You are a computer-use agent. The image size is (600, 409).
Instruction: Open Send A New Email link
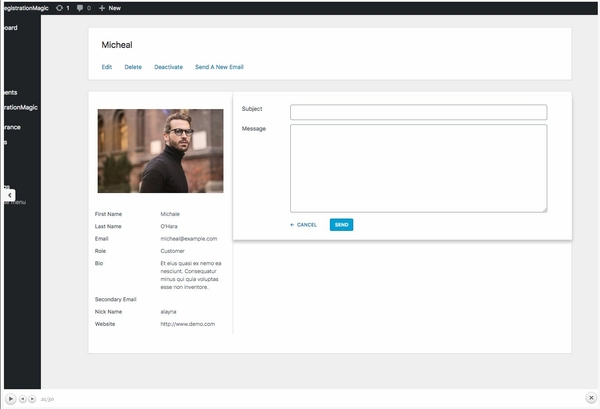(x=219, y=67)
